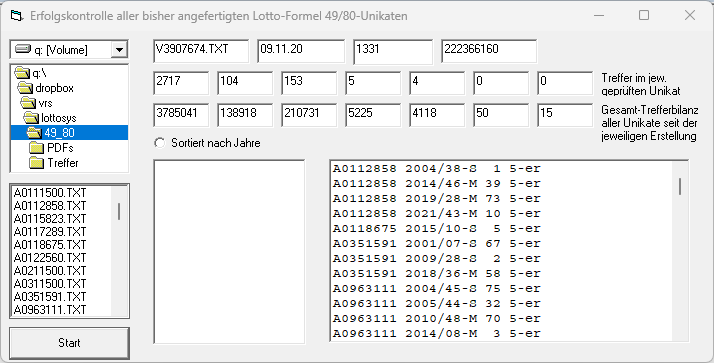
Task: Click the total field showing 5225
Action: point(373,115)
